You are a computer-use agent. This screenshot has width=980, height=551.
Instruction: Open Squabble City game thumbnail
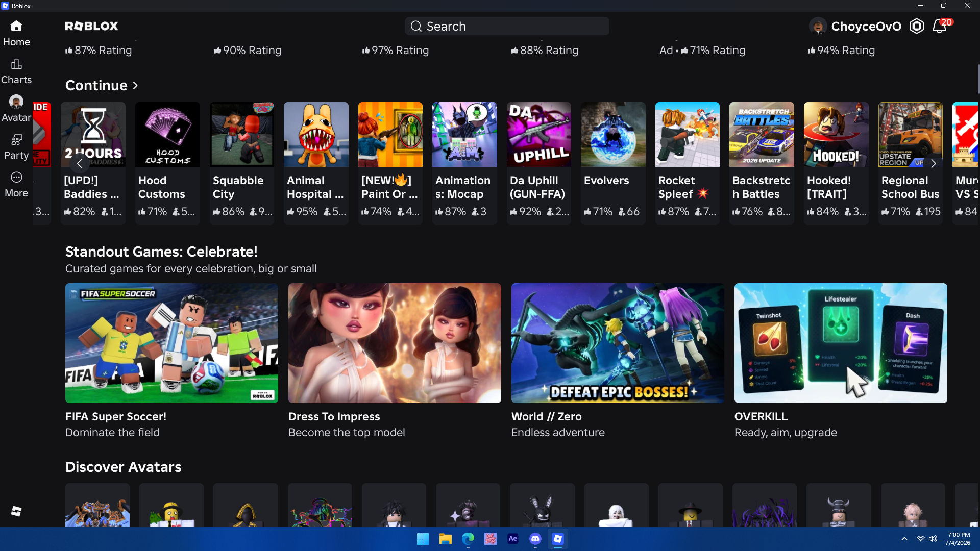point(242,134)
